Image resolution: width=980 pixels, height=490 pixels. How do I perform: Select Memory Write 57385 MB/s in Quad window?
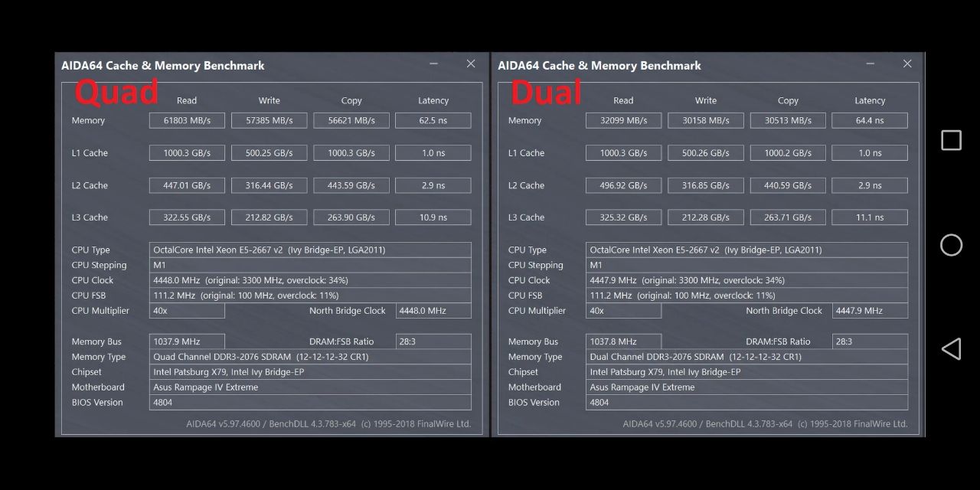[269, 120]
